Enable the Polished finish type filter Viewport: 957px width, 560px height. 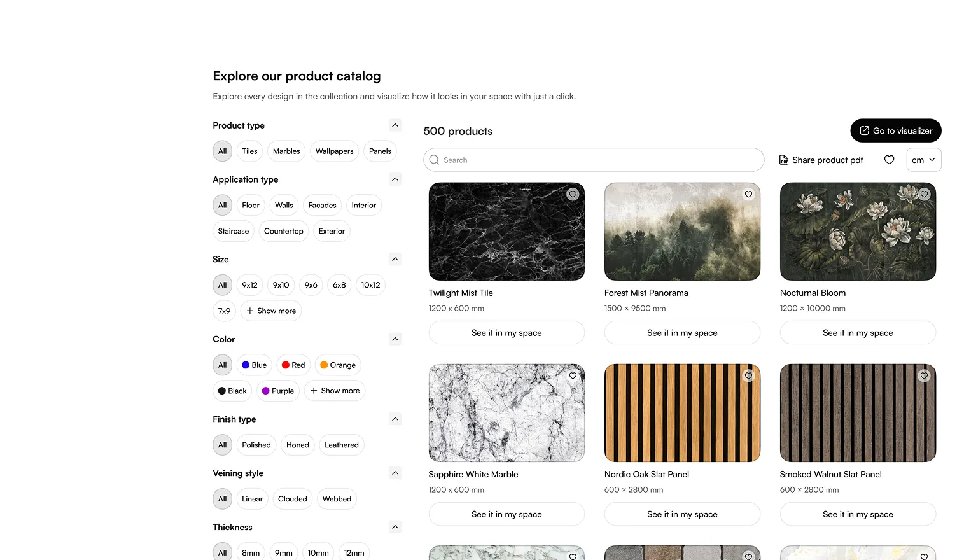256,445
